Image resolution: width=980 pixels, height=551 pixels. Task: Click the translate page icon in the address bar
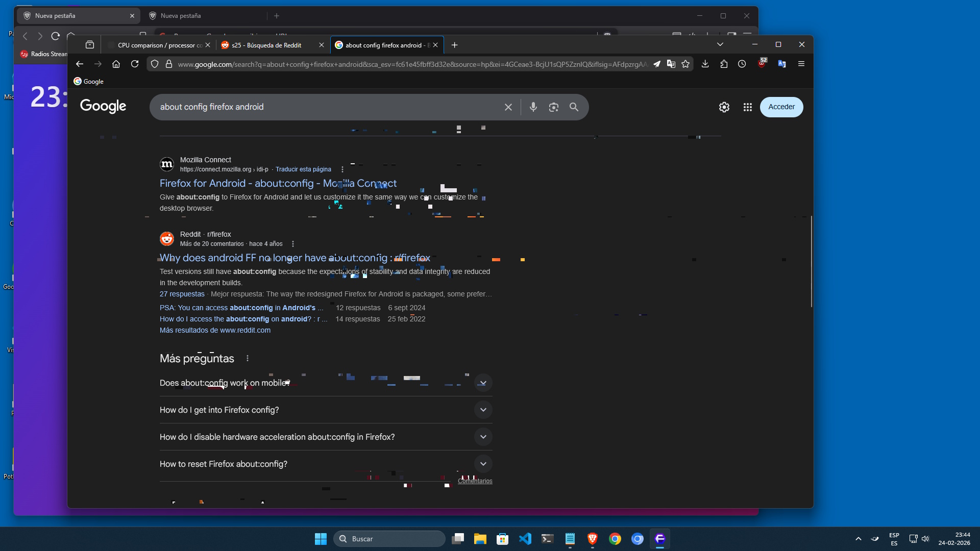671,64
